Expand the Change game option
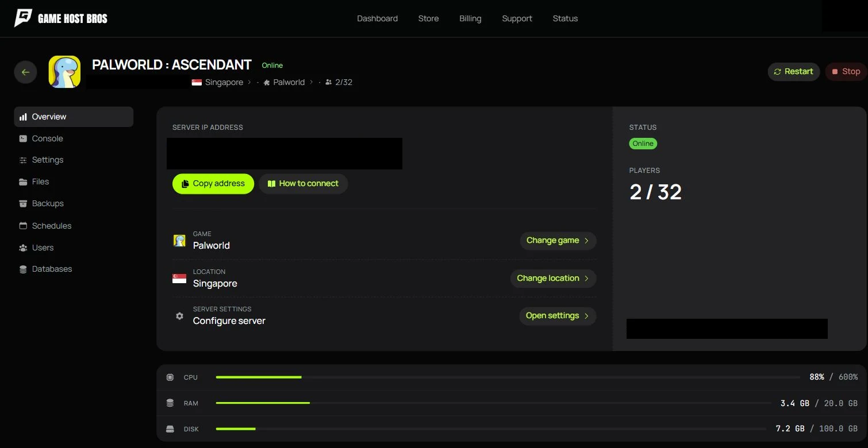 coord(558,241)
